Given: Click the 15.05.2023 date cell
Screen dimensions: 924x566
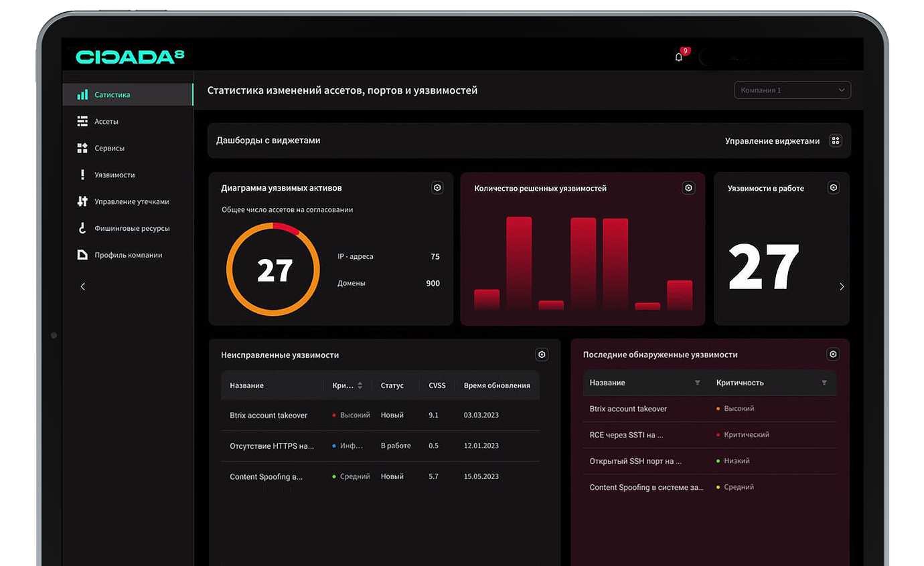Looking at the screenshot, I should tap(481, 476).
